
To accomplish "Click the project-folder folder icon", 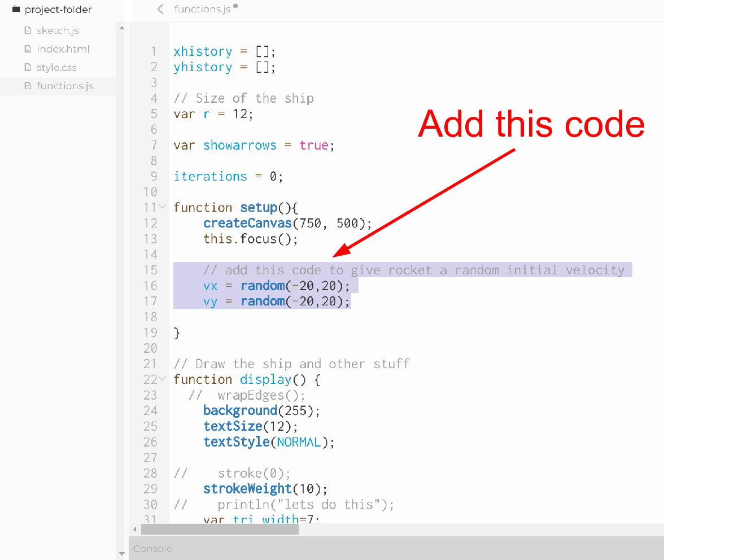I will [x=16, y=9].
